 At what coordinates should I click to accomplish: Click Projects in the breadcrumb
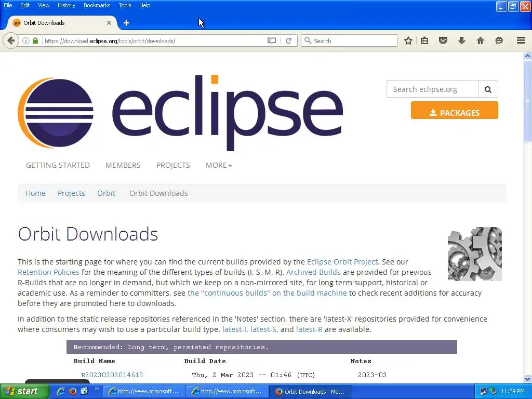point(71,193)
